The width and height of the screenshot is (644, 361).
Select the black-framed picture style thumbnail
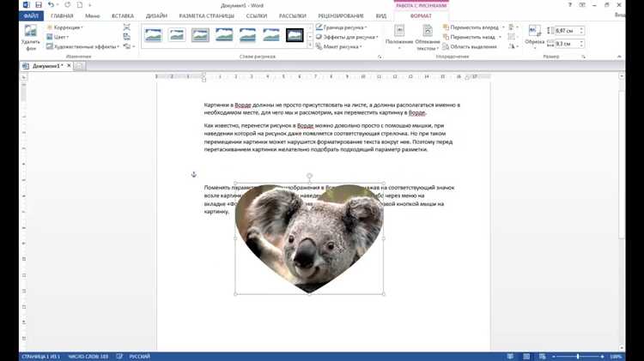point(295,35)
